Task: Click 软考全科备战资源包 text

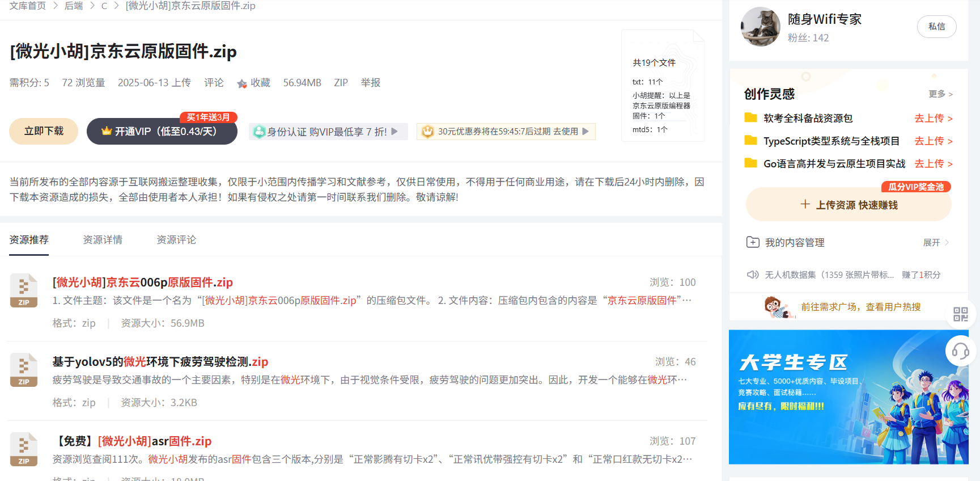Action: click(x=808, y=118)
